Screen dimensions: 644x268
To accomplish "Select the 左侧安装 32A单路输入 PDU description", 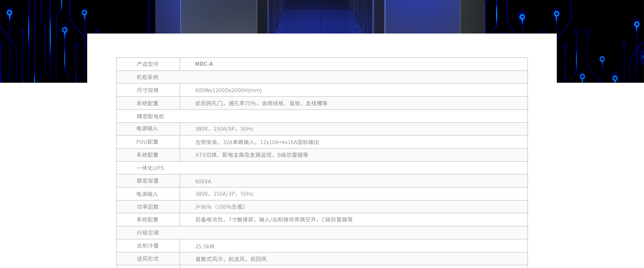I will coord(257,142).
